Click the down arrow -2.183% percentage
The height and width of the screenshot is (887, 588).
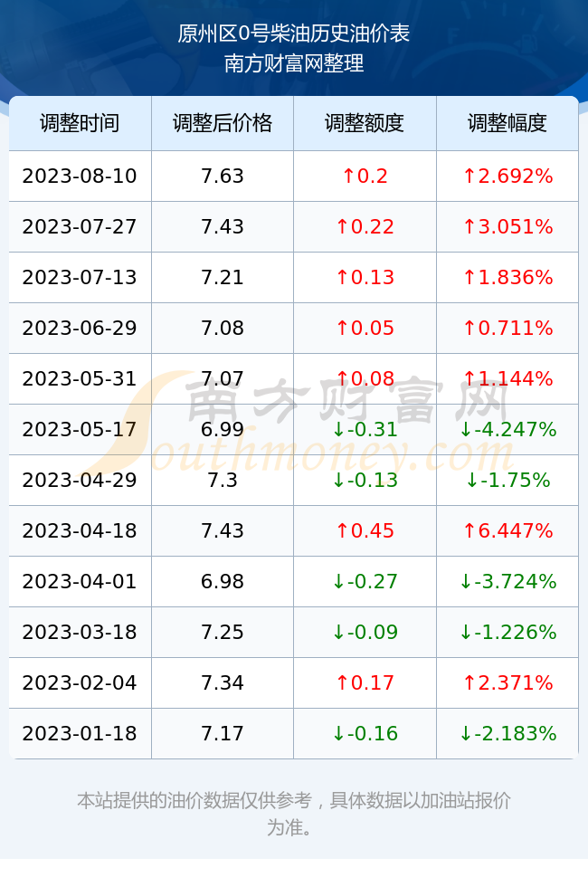point(507,734)
